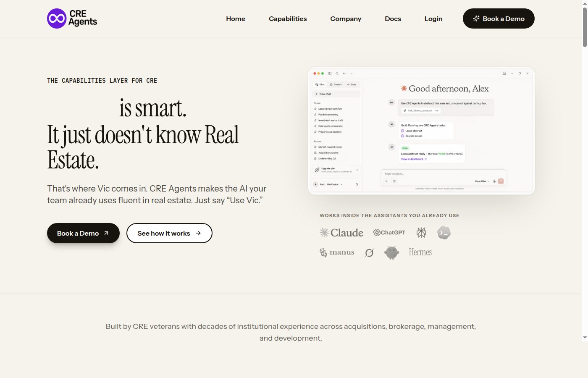Select the Underwriting QA chat
The height and width of the screenshot is (378, 588).
click(x=325, y=159)
